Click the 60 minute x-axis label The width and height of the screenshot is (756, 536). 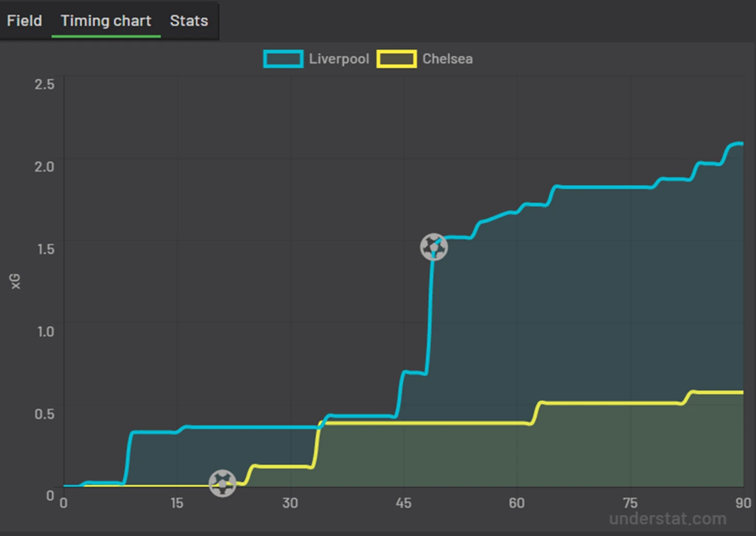point(516,503)
